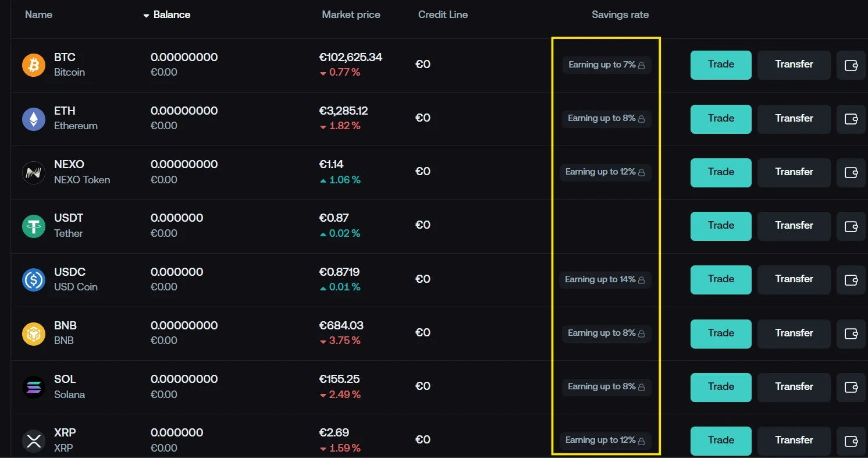Click the Name column header

pyautogui.click(x=38, y=15)
